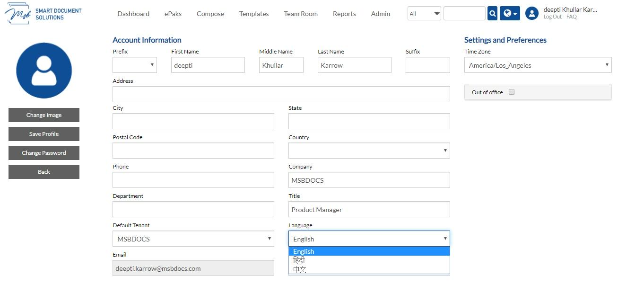Open the All search filter dropdown
The image size is (644, 285).
point(424,14)
